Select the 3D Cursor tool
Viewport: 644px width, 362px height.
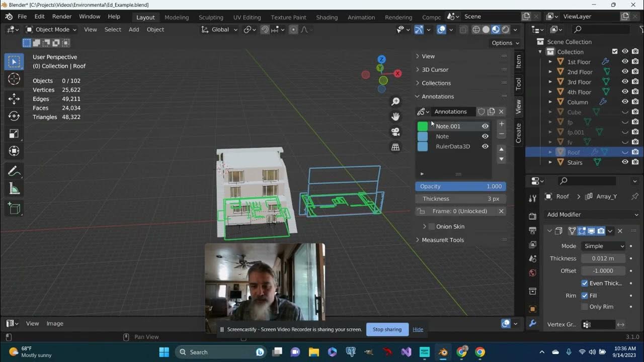(x=14, y=79)
